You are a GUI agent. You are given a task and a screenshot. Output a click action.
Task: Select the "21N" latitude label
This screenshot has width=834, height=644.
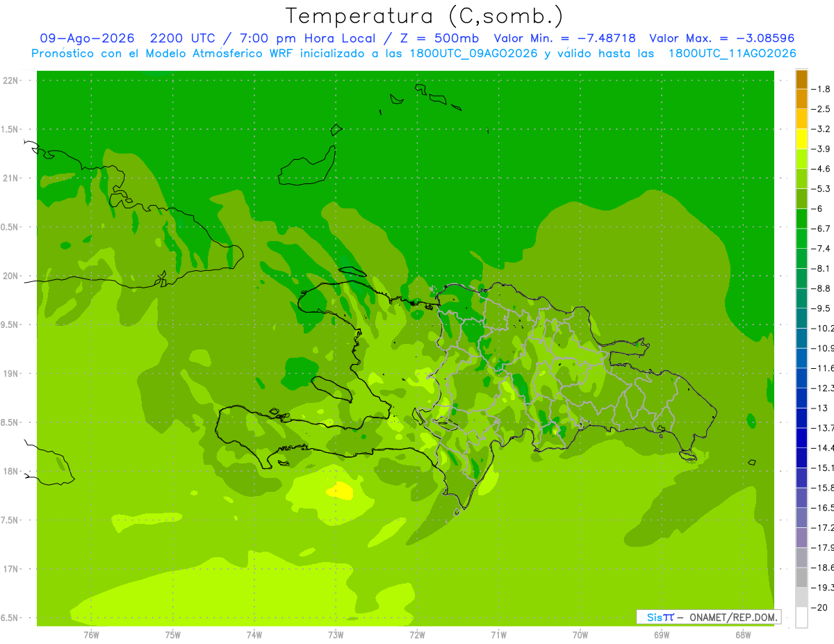pyautogui.click(x=11, y=178)
